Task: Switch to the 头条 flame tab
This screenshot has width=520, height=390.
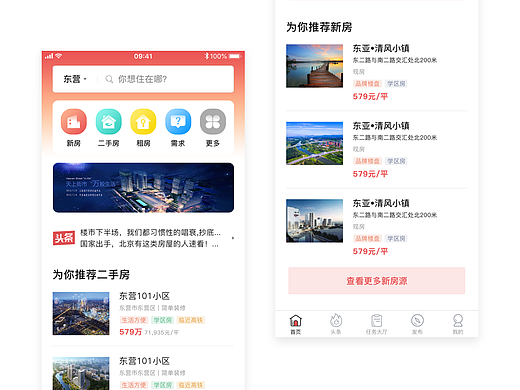Action: pos(336,324)
